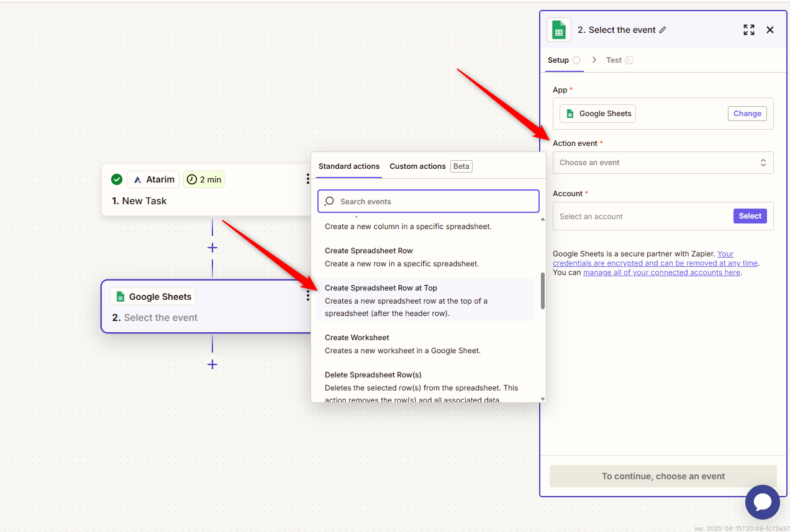Screen dimensions: 790x532
Task: Open the Action event dropdown
Action: coord(663,163)
